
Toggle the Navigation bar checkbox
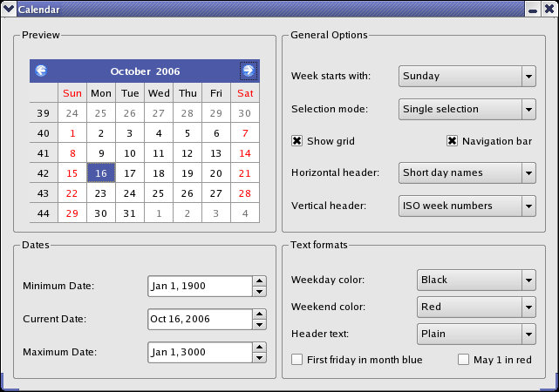coord(453,141)
